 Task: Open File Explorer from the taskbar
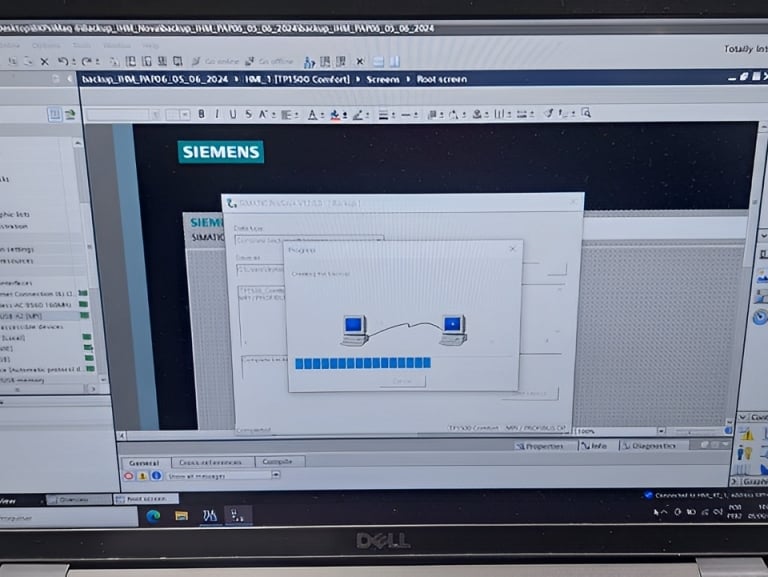point(181,516)
